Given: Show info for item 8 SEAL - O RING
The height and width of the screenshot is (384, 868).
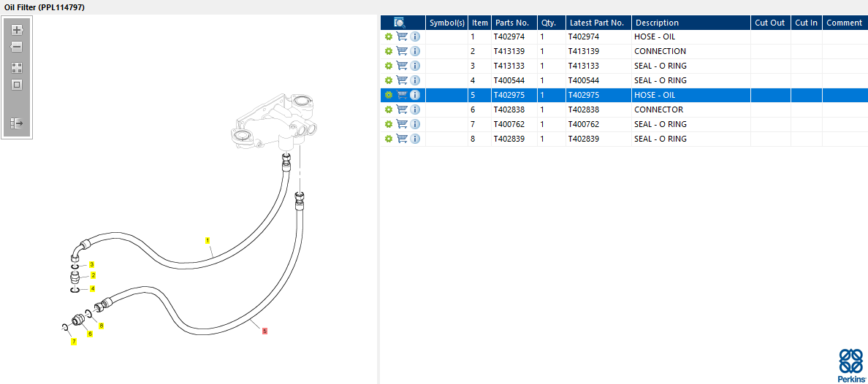Looking at the screenshot, I should click(415, 139).
